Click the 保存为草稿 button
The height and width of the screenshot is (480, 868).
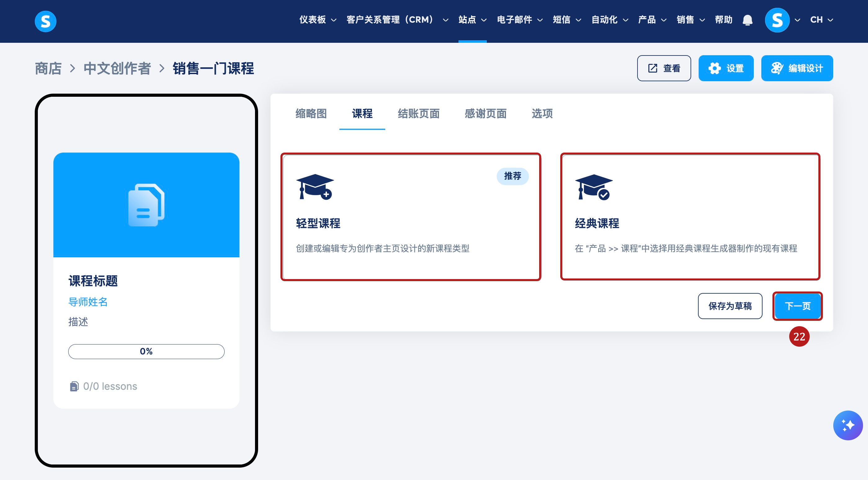pos(730,306)
